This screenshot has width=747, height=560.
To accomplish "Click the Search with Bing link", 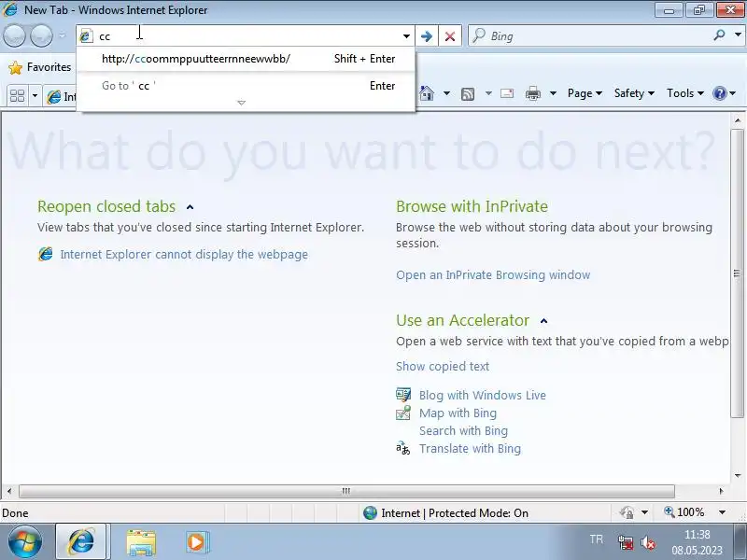I will click(463, 430).
